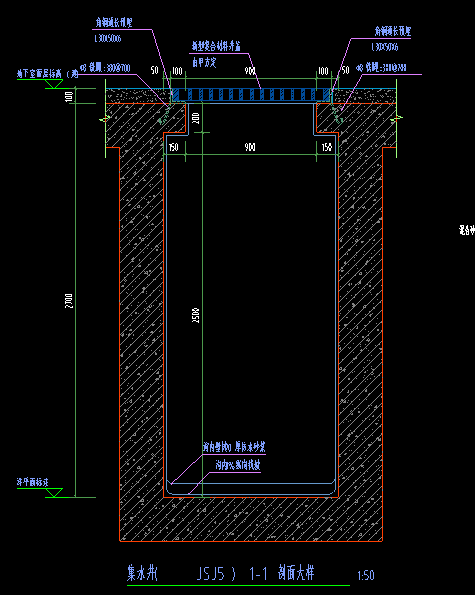The image size is (475, 595).
Task: Click the left '50' dimension above the slab
Action: [154, 70]
